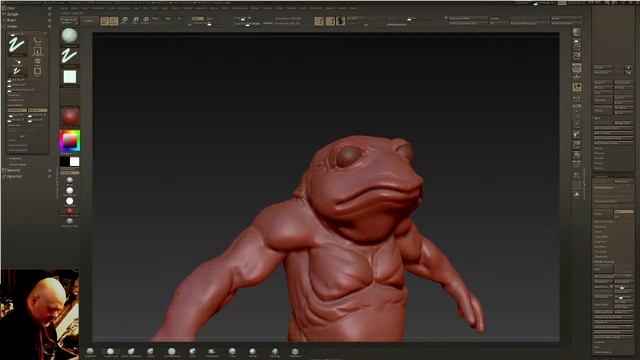The image size is (640, 360).
Task: Click the Projection Master button on top shelf
Action: pyautogui.click(x=69, y=20)
